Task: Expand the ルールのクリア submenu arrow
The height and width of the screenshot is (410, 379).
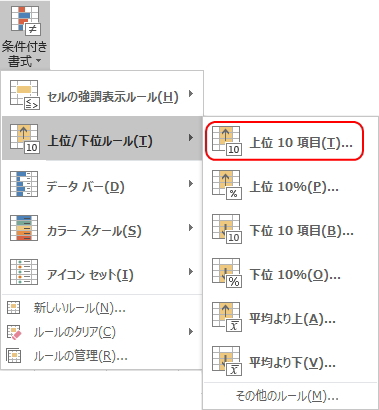Action: [191, 331]
